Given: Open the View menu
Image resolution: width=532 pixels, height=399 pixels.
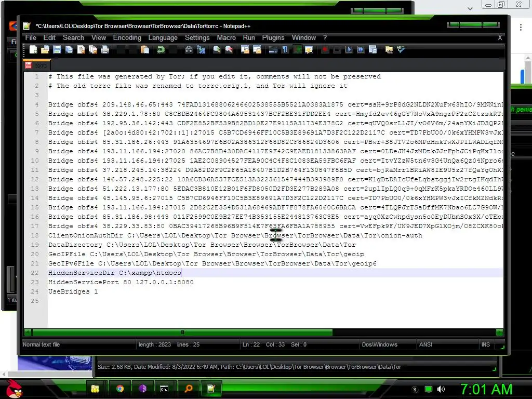Looking at the screenshot, I should click(x=98, y=37).
